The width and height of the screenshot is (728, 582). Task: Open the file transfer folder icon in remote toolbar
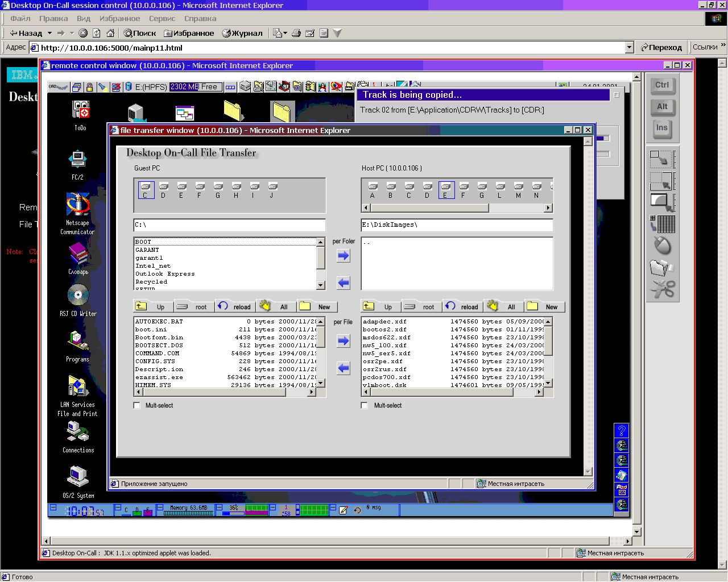tap(662, 267)
